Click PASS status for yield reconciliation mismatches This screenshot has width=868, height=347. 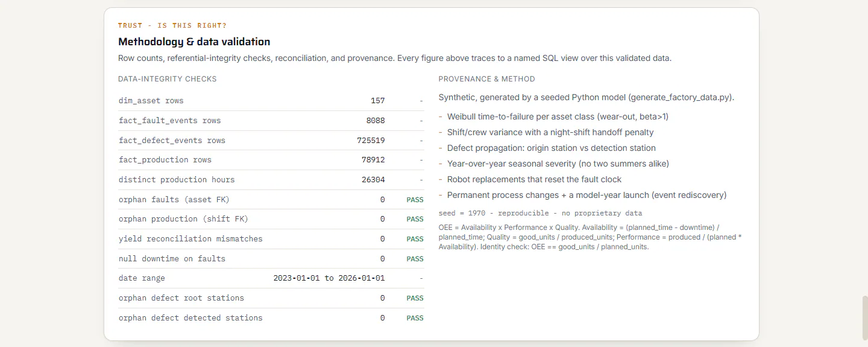click(x=415, y=239)
